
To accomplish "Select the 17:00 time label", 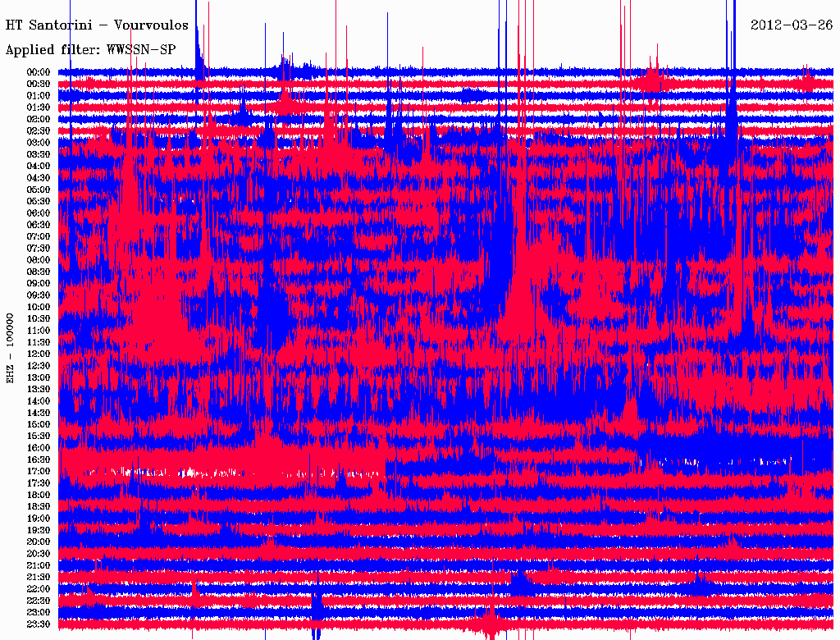I will pyautogui.click(x=39, y=471).
